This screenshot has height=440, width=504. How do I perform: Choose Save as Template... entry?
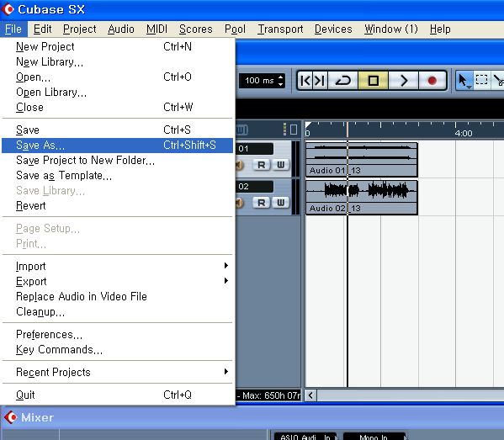(x=117, y=176)
